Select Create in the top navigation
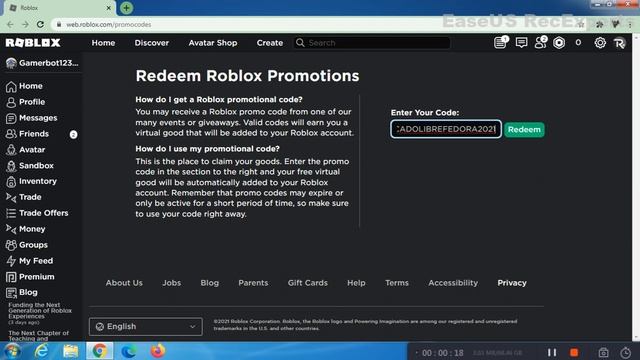Image resolution: width=640 pixels, height=360 pixels. 270,42
